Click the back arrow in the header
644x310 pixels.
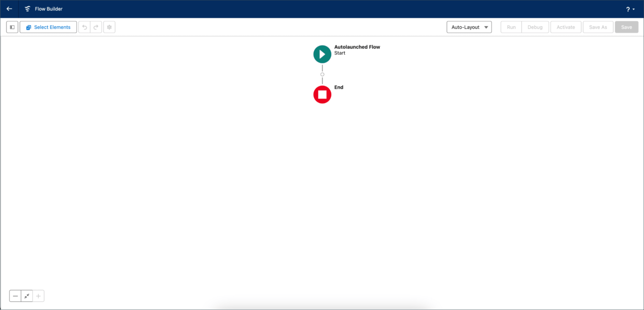(9, 9)
